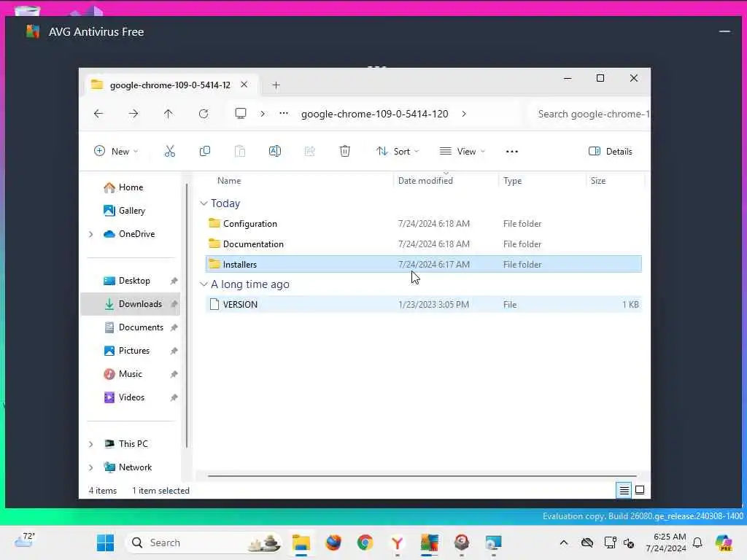Open Yandex browser from the taskbar
The width and height of the screenshot is (747, 560).
398,542
